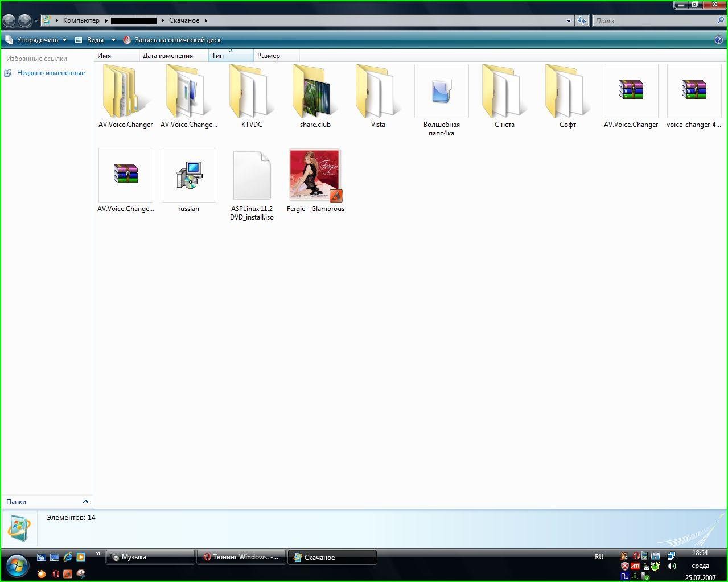Click the Поиск search field
This screenshot has height=582, width=728.
coord(655,21)
